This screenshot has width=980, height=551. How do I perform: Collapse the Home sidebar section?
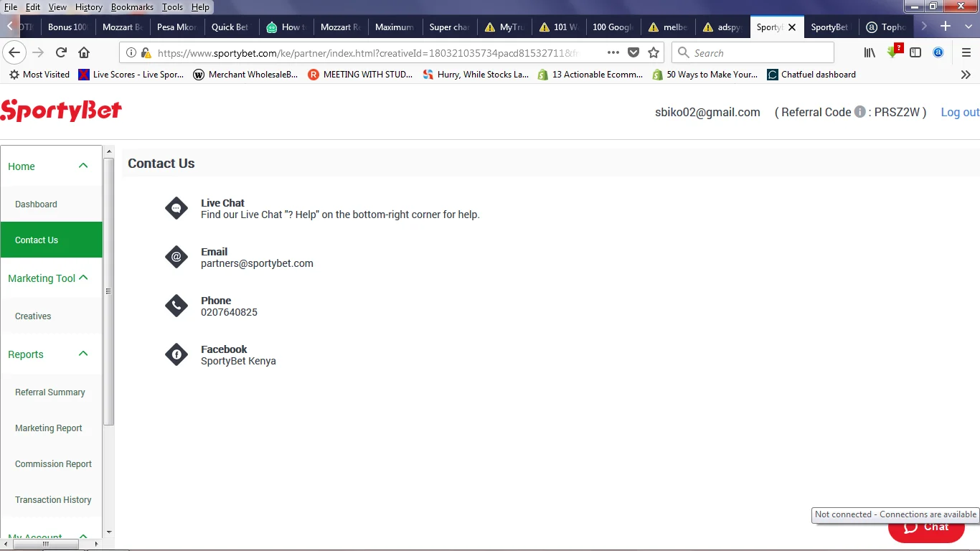click(x=83, y=166)
